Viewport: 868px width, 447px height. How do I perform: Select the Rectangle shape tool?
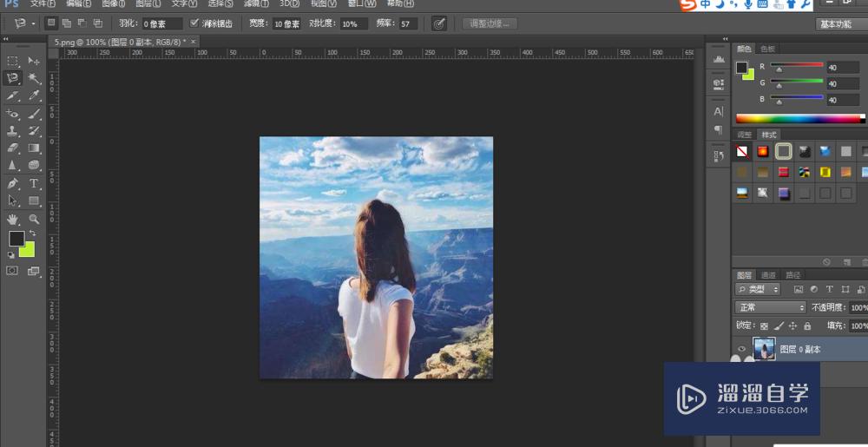pyautogui.click(x=34, y=200)
